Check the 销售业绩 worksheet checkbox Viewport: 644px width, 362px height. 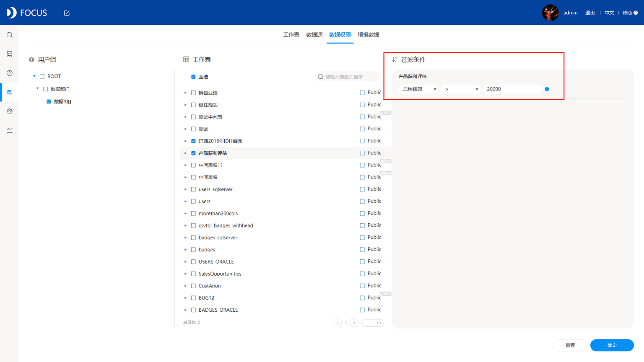[x=193, y=93]
